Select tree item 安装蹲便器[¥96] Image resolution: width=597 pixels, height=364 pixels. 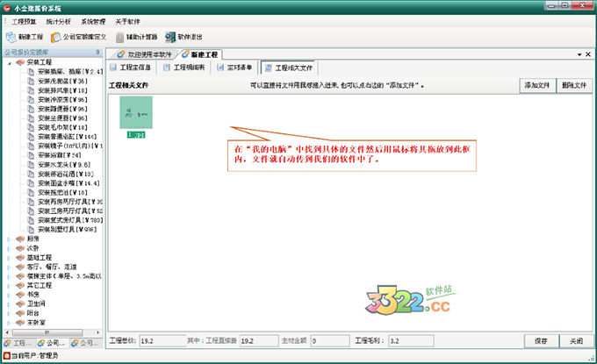[62, 109]
